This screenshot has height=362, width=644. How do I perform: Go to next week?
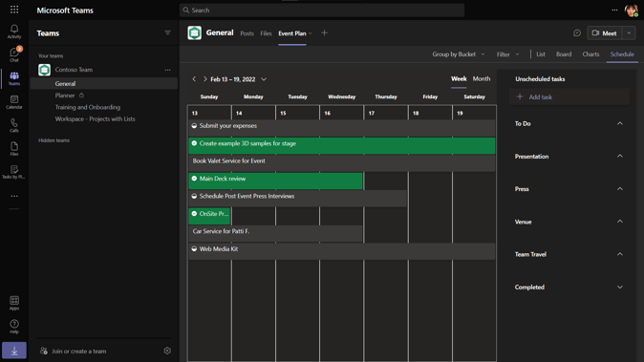tap(204, 79)
